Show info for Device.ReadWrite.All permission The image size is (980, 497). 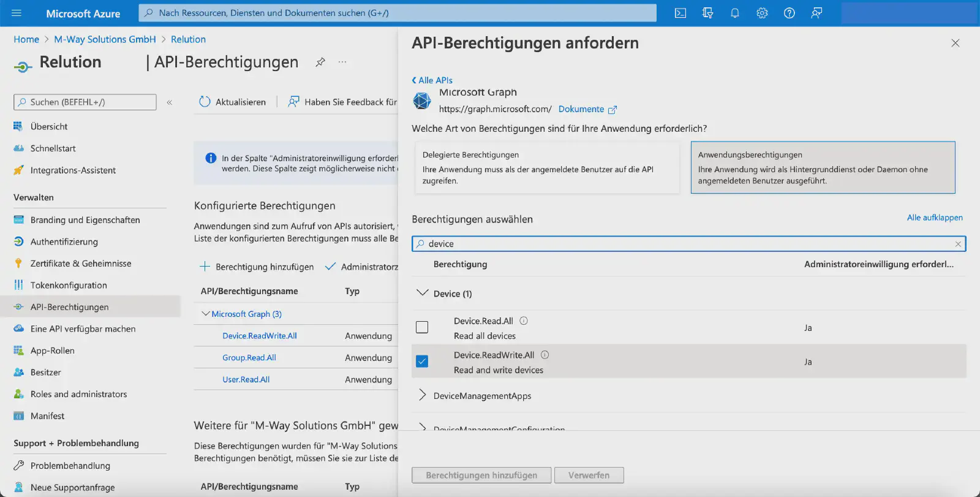point(545,355)
